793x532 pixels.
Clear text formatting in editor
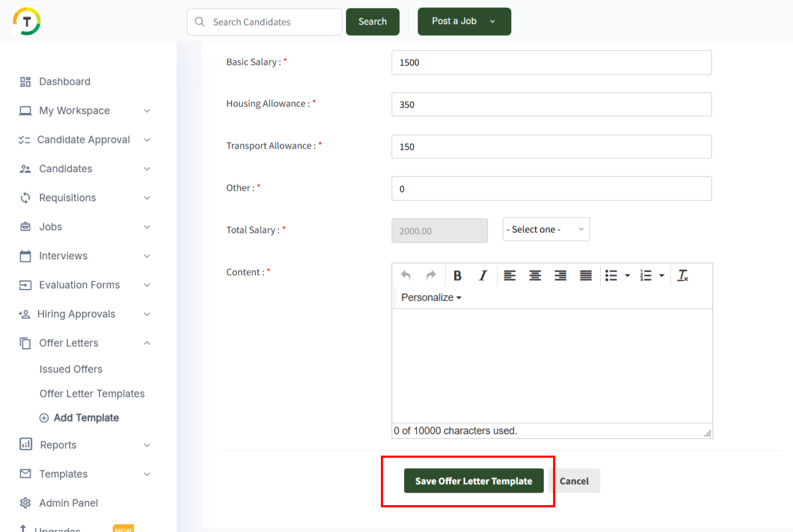click(x=682, y=276)
